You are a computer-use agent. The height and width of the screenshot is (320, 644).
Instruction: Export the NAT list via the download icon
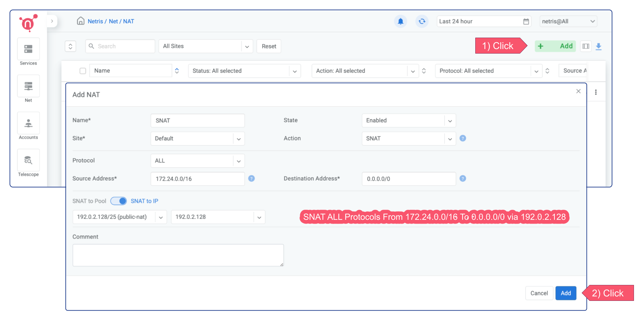(599, 46)
